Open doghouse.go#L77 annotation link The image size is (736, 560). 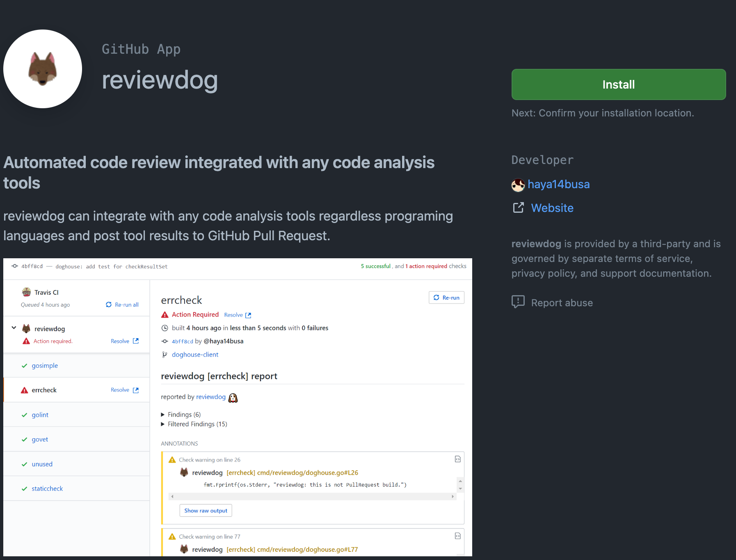point(292,549)
